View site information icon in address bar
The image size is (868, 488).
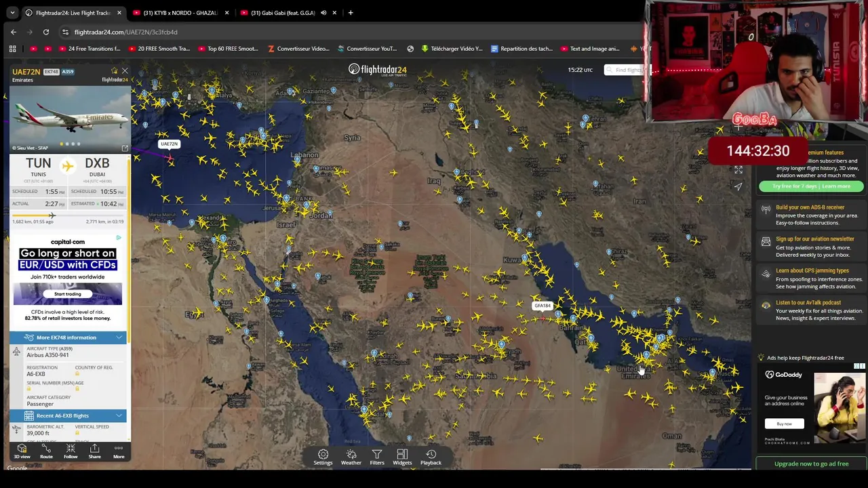tap(65, 32)
